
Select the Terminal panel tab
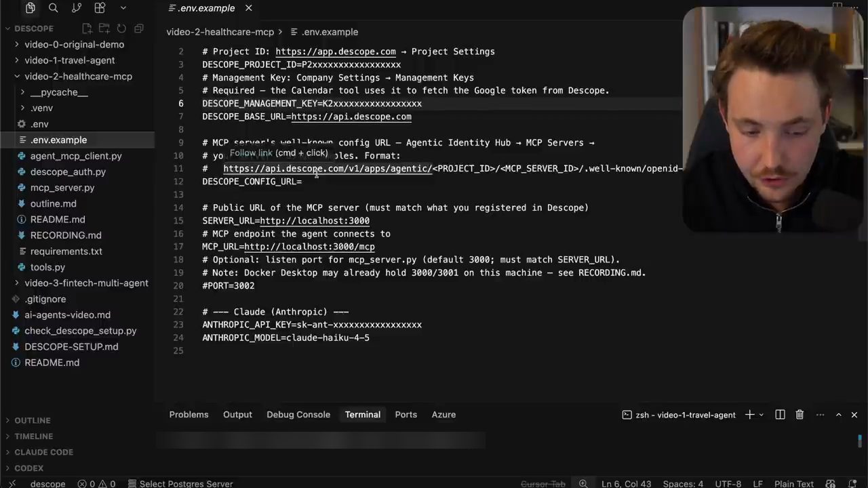pyautogui.click(x=363, y=415)
